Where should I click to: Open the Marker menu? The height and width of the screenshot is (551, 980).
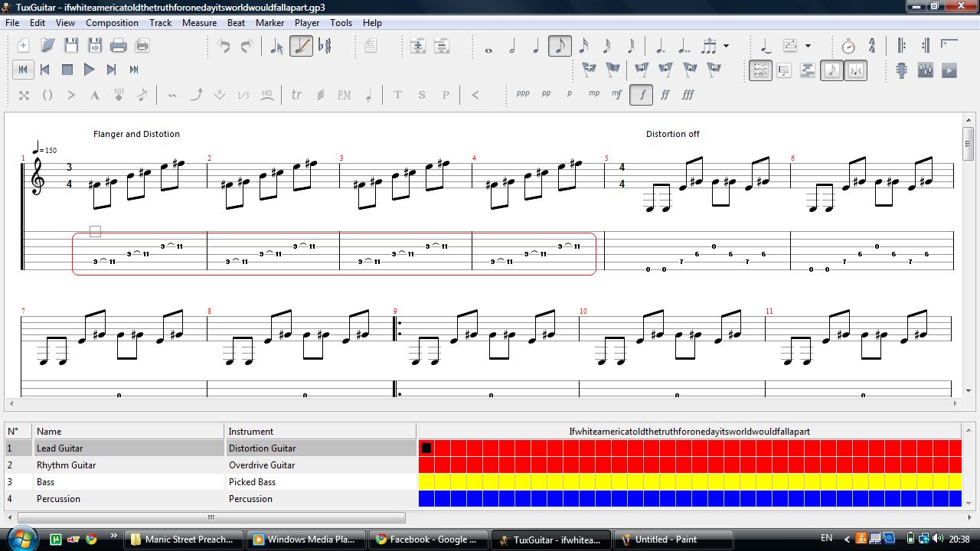click(x=269, y=23)
